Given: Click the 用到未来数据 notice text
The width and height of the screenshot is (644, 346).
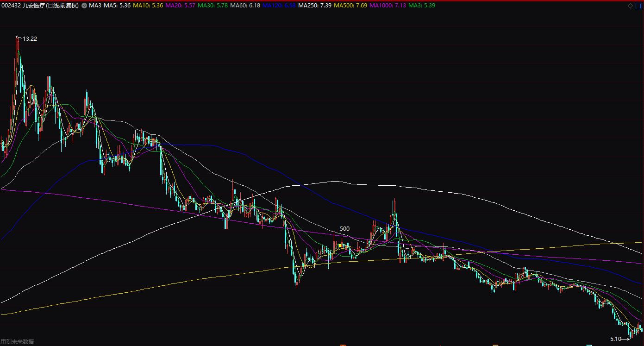Looking at the screenshot, I should (x=17, y=342).
